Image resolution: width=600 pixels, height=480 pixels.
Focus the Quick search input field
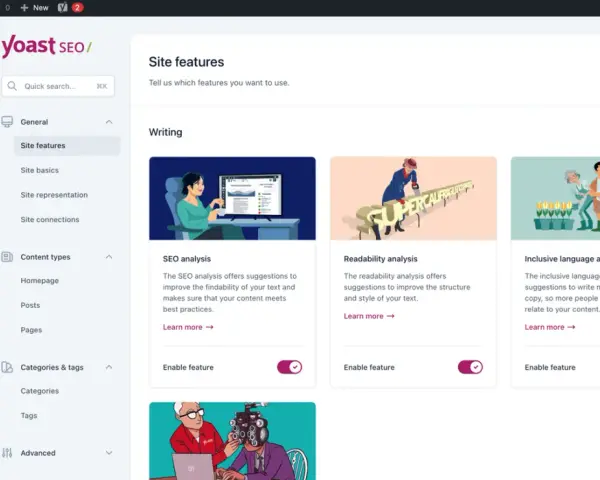point(58,86)
